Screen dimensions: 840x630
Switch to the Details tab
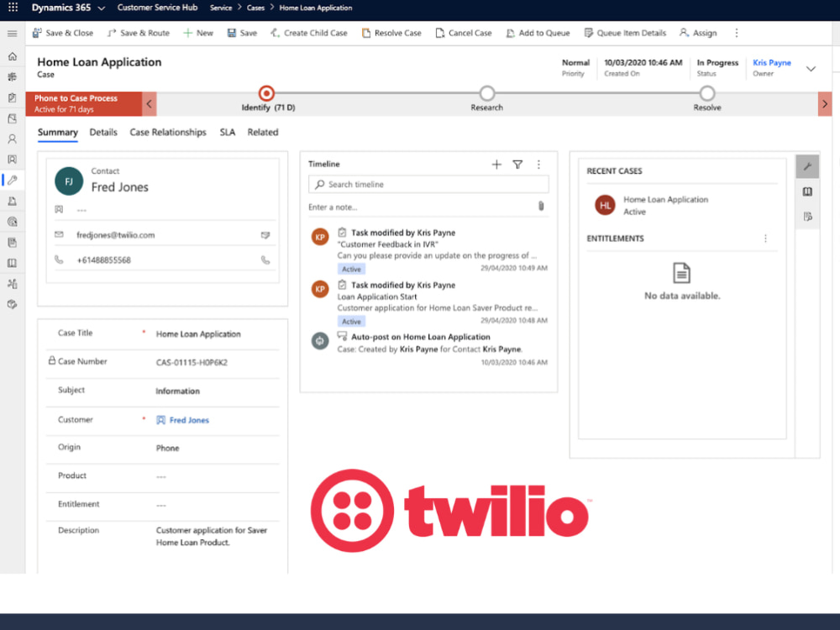pyautogui.click(x=104, y=132)
